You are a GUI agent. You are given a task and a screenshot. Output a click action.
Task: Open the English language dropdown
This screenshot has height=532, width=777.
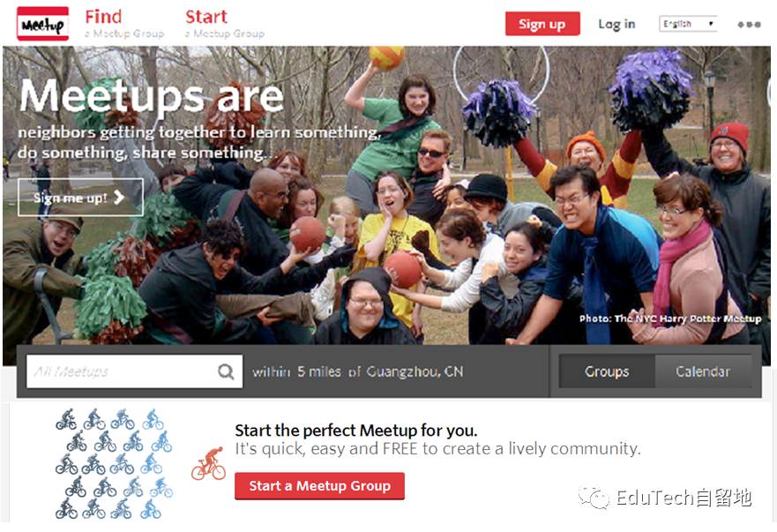[688, 24]
